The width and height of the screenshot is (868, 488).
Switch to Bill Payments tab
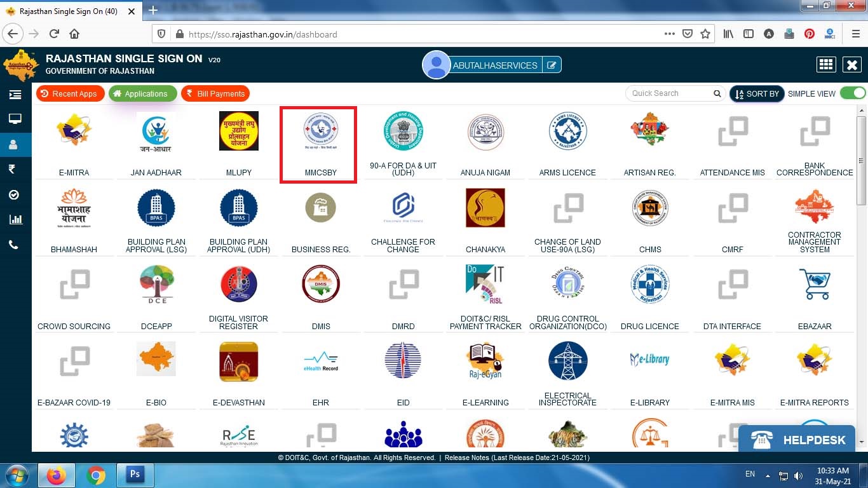(215, 93)
